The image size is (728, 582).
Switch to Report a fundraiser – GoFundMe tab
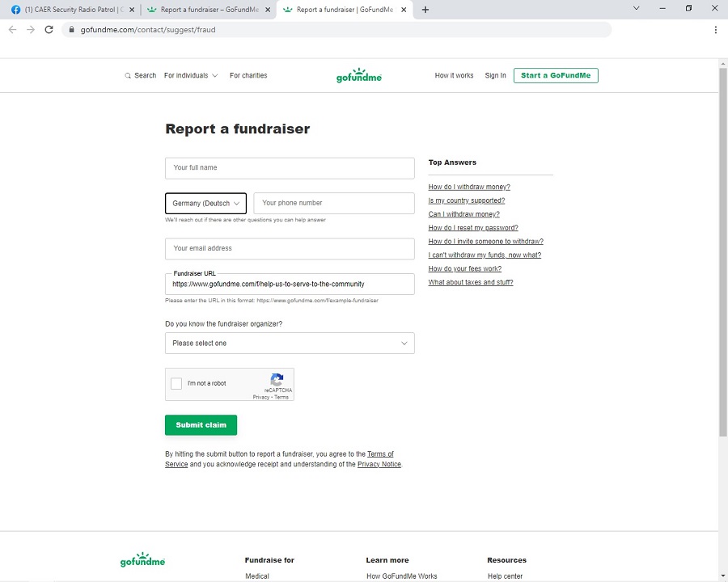(x=209, y=10)
